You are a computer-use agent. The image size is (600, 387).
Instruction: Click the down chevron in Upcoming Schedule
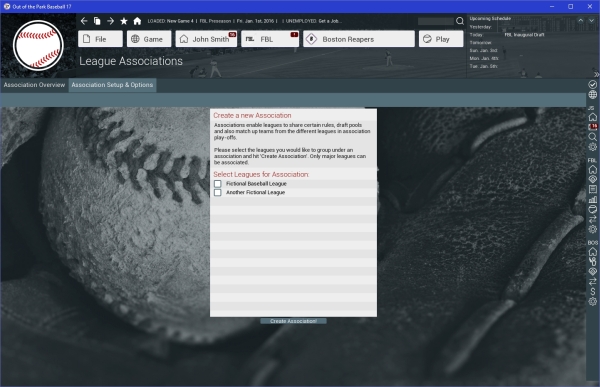click(x=592, y=20)
